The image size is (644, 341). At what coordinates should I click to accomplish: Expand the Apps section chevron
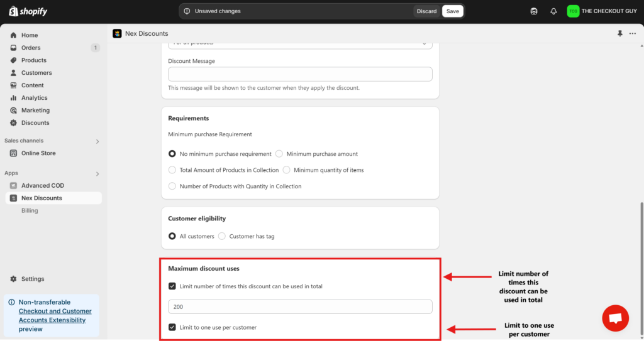coord(97,173)
